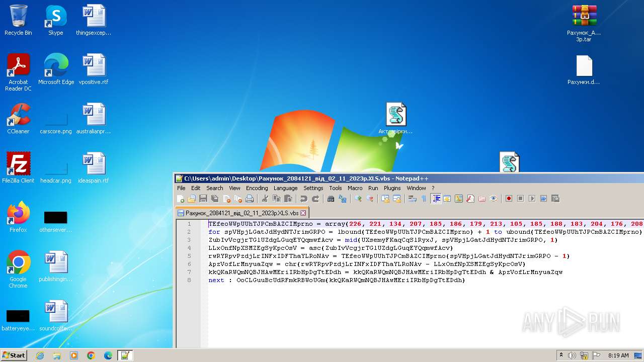Screen dimensions: 644x362
Task: Select the Акт звірки script on desktop
Action: pos(395,119)
